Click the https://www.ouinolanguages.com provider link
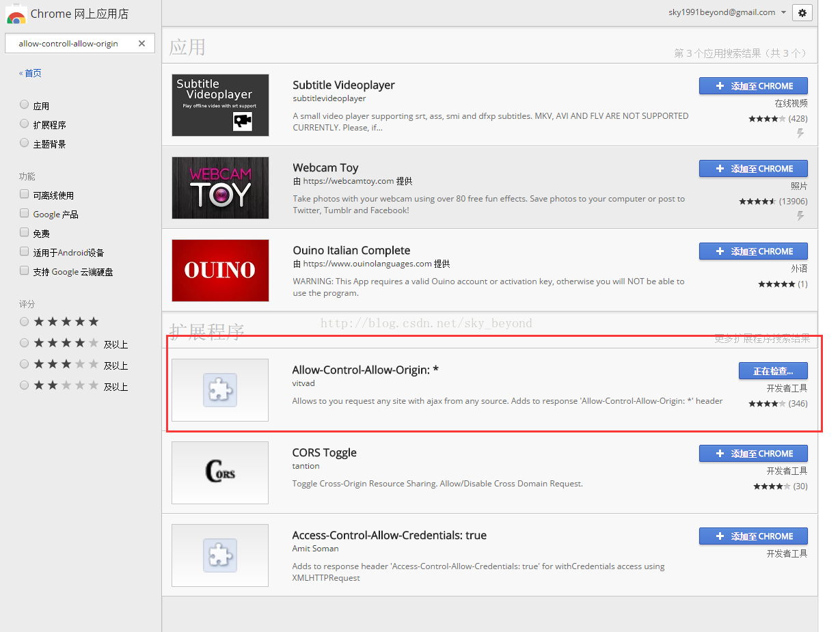The height and width of the screenshot is (632, 840). coord(368,264)
